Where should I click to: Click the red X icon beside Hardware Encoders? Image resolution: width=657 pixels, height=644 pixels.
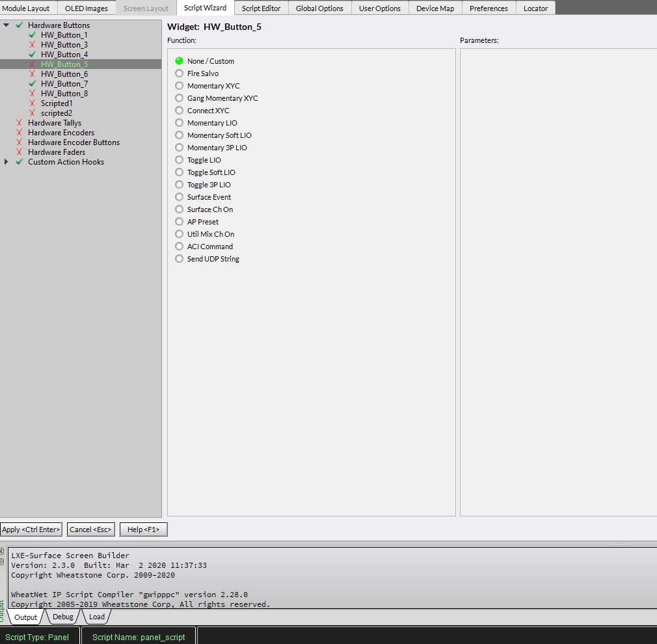pyautogui.click(x=20, y=133)
